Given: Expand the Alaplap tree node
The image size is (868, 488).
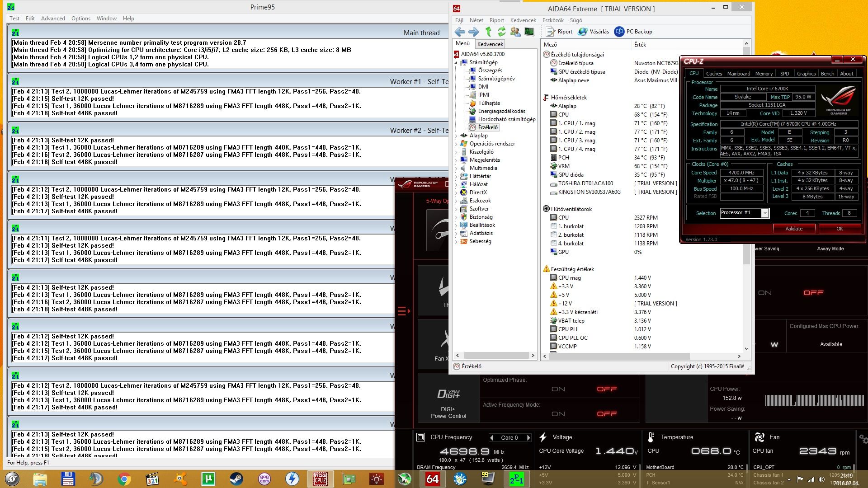Looking at the screenshot, I should 456,136.
